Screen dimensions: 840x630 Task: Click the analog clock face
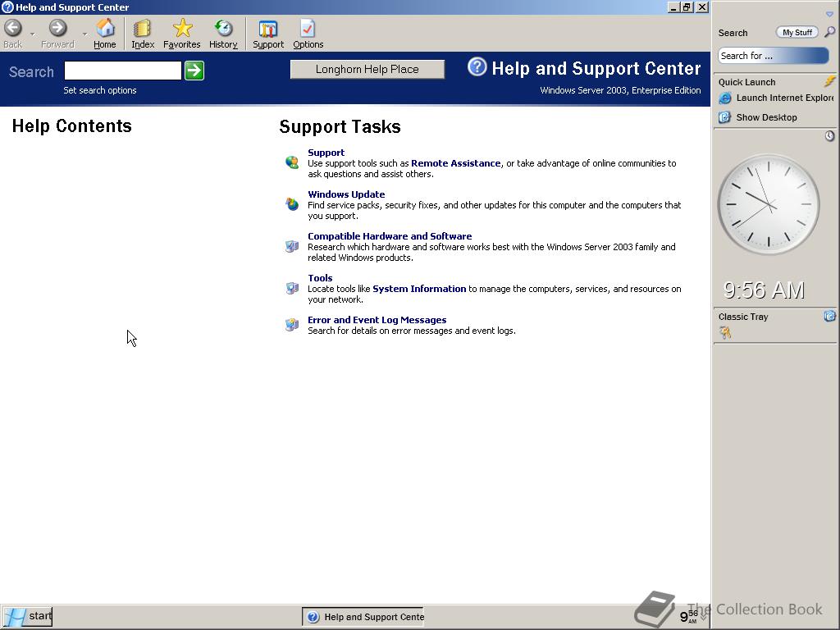(x=768, y=204)
